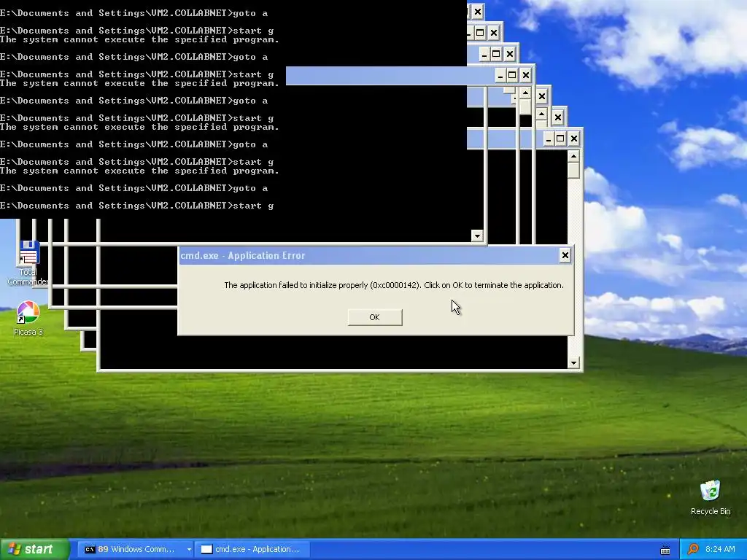Screen dimensions: 747x560
Task: Click the magnifier search tray icon
Action: tap(693, 549)
